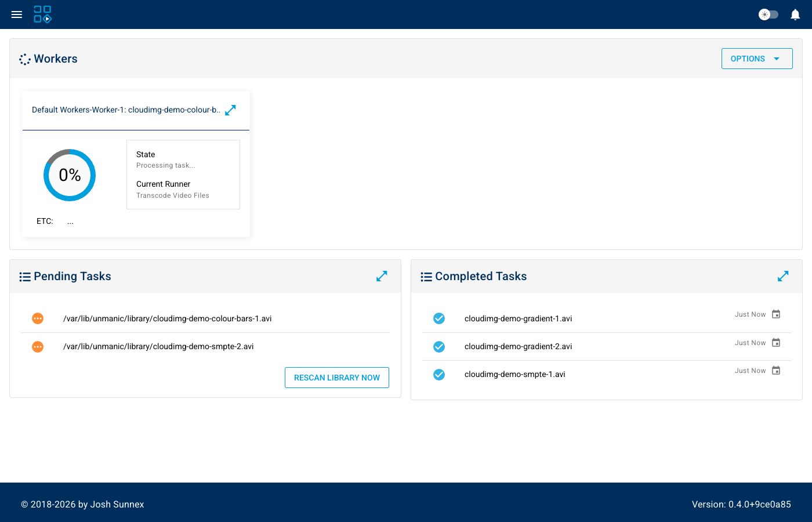Select completed task cloudimg-demo-gradient-1.avi
812x522 pixels.
tap(607, 318)
